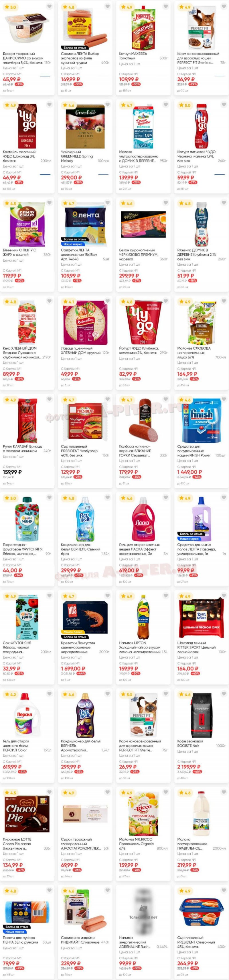
Task: Open Колбаса ГОРКИ Сервелат title link
Action: [136, 450]
